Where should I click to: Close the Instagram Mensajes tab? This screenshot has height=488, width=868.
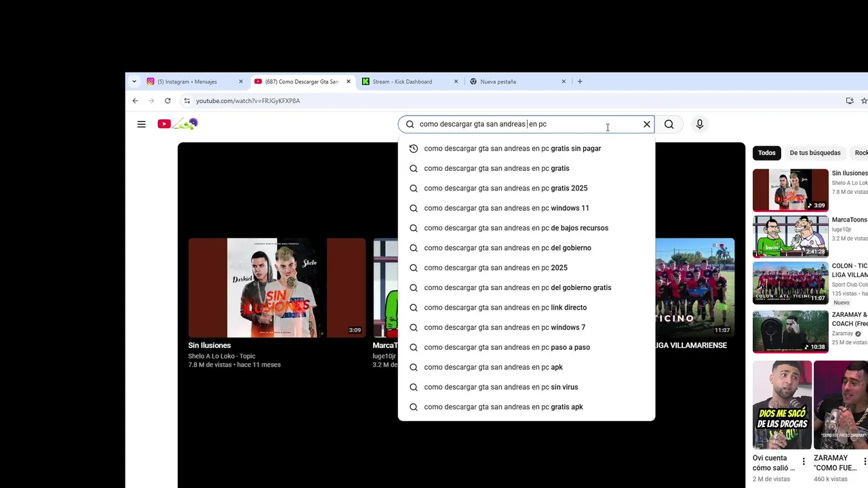click(x=241, y=81)
